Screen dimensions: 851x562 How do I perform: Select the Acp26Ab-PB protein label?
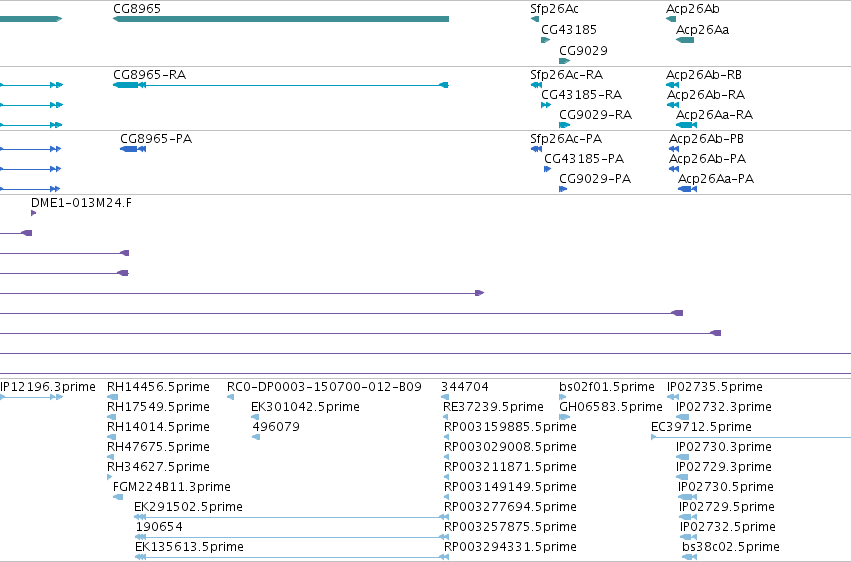point(706,139)
